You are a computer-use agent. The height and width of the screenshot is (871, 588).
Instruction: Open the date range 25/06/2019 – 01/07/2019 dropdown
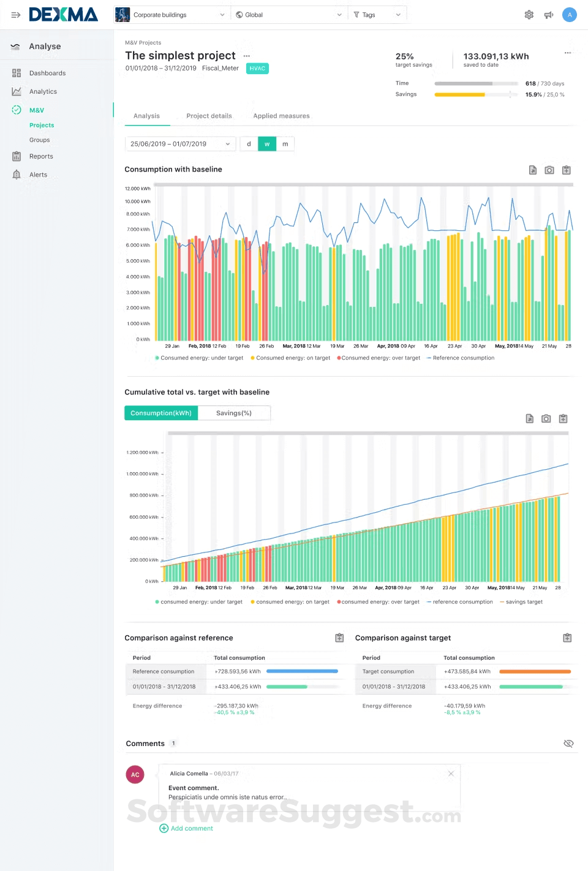pyautogui.click(x=180, y=144)
